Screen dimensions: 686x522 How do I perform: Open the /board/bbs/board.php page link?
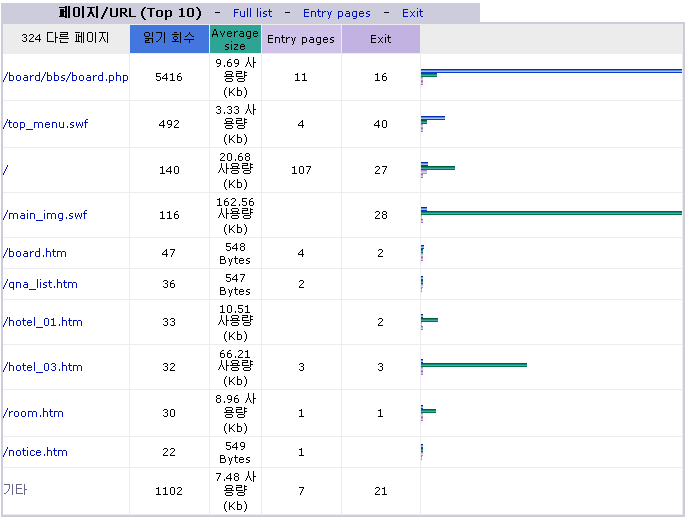pyautogui.click(x=66, y=77)
